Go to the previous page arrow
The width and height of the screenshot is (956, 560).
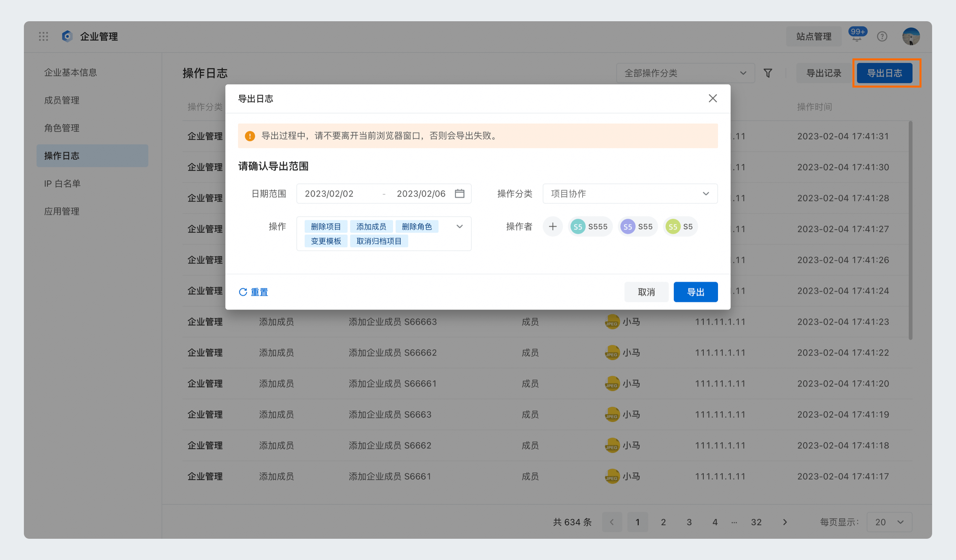point(612,522)
